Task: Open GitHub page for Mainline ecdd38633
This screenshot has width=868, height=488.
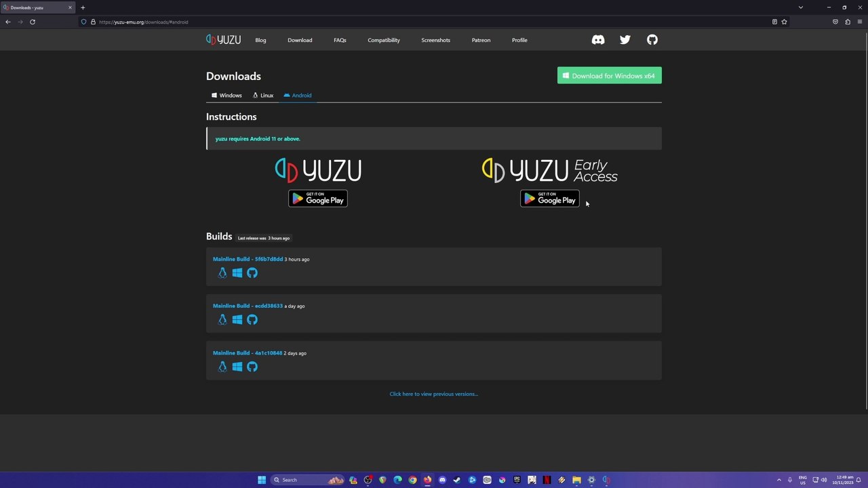Action: coord(252,320)
